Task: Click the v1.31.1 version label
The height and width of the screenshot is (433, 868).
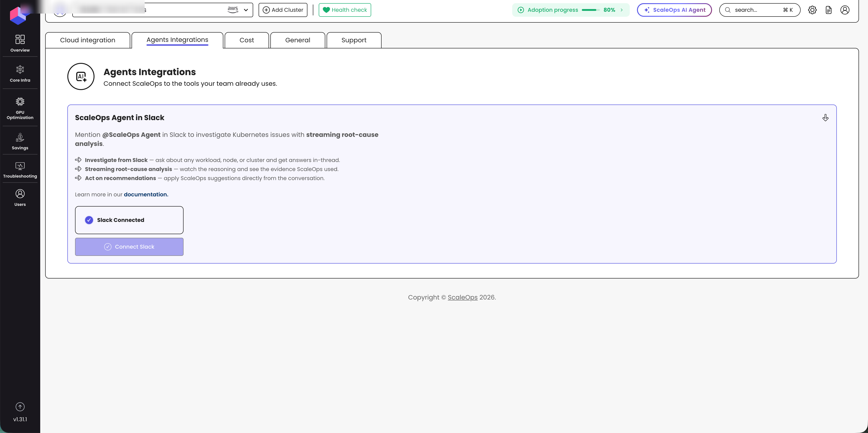Action: (x=20, y=419)
